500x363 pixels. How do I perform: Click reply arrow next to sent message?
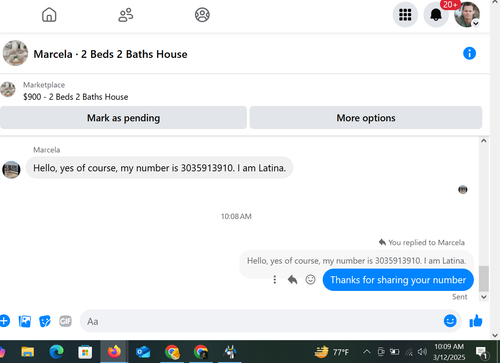click(292, 280)
